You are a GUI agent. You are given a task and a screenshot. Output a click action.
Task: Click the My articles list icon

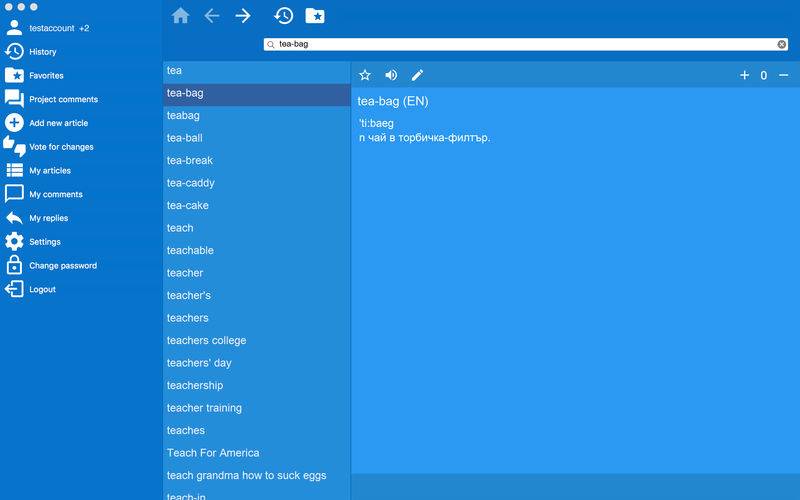(14, 170)
